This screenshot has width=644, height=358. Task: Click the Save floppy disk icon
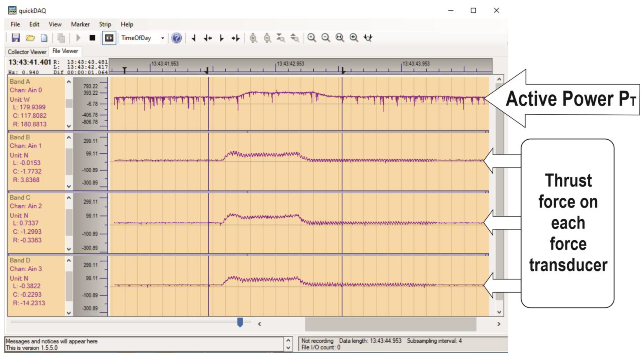tap(16, 38)
